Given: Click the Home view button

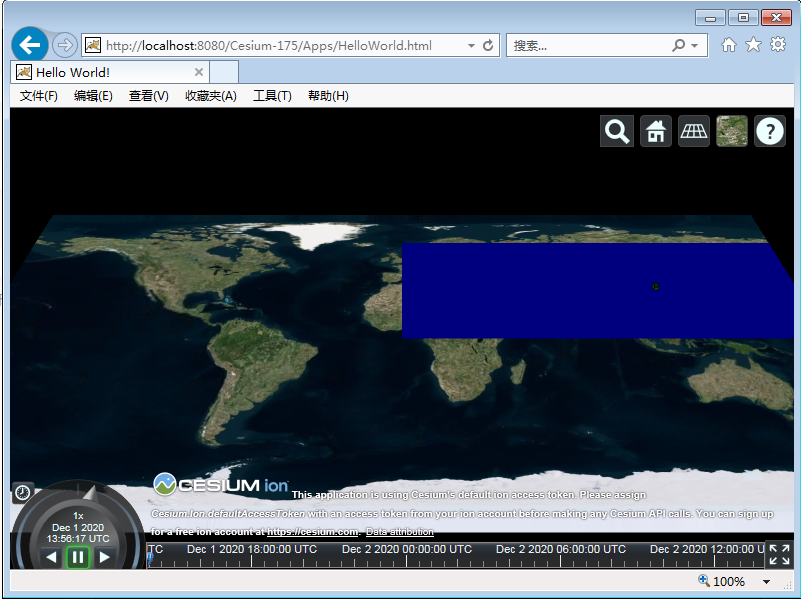Looking at the screenshot, I should pos(655,130).
